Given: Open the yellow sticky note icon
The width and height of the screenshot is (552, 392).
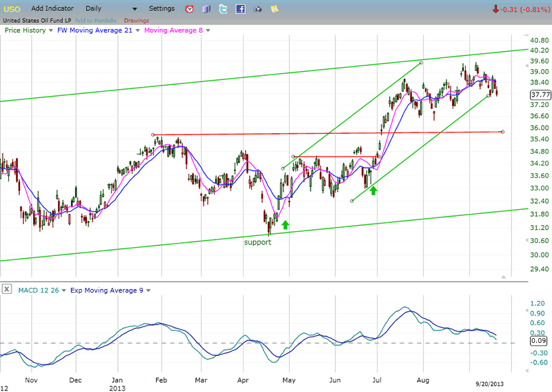Looking at the screenshot, I should tap(275, 9).
